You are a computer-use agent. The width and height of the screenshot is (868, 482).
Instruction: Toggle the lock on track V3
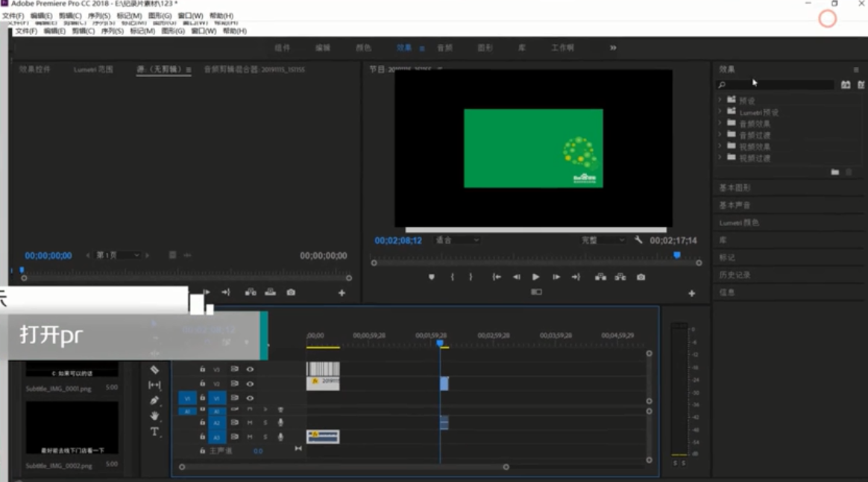pyautogui.click(x=203, y=369)
